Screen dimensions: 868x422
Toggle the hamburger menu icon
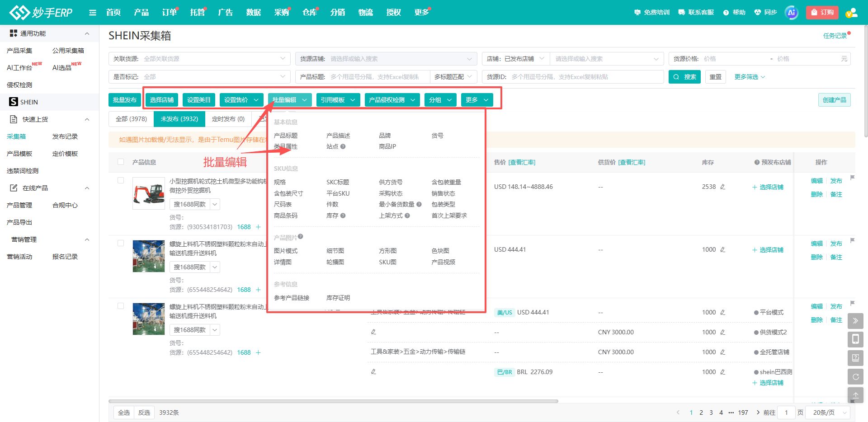(93, 13)
